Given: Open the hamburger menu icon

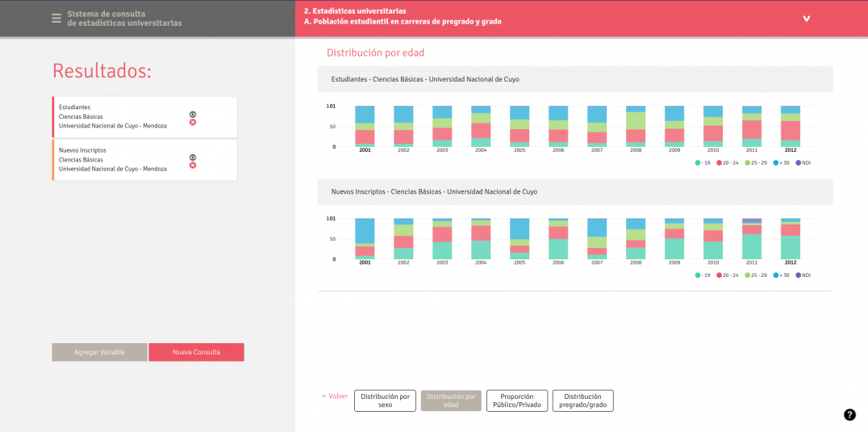Looking at the screenshot, I should [x=56, y=19].
